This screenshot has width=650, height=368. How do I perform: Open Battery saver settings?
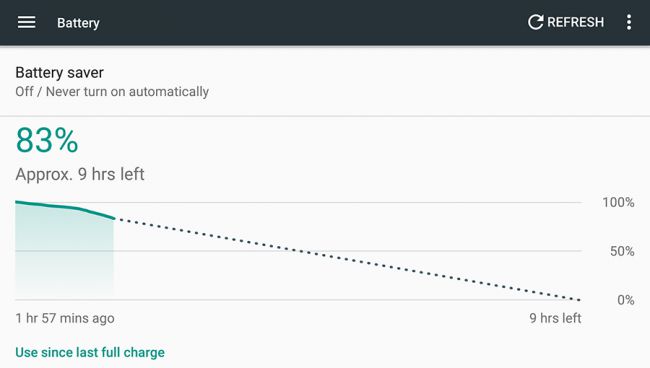coord(325,81)
